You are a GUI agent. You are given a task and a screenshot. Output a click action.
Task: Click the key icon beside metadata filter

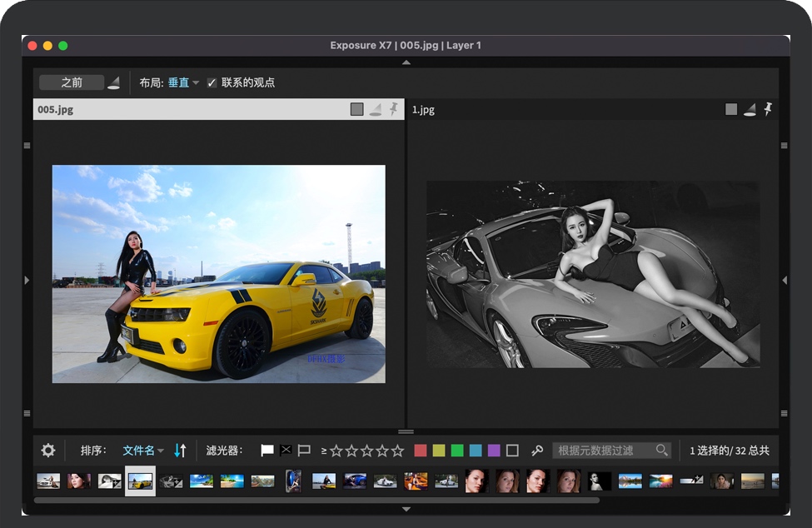537,451
